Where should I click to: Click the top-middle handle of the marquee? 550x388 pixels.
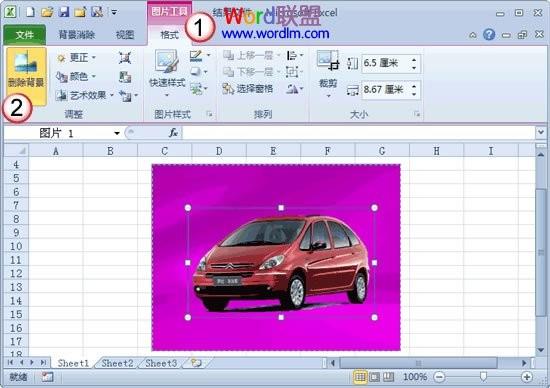tap(281, 208)
